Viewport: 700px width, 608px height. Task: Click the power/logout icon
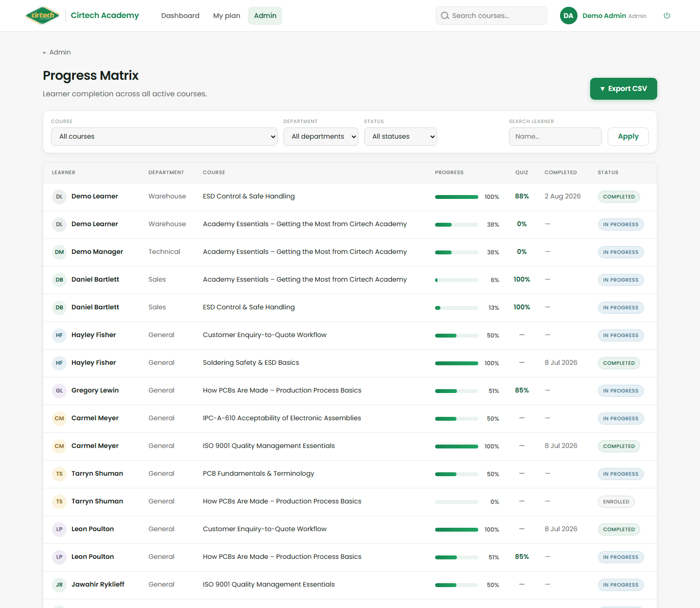(667, 16)
